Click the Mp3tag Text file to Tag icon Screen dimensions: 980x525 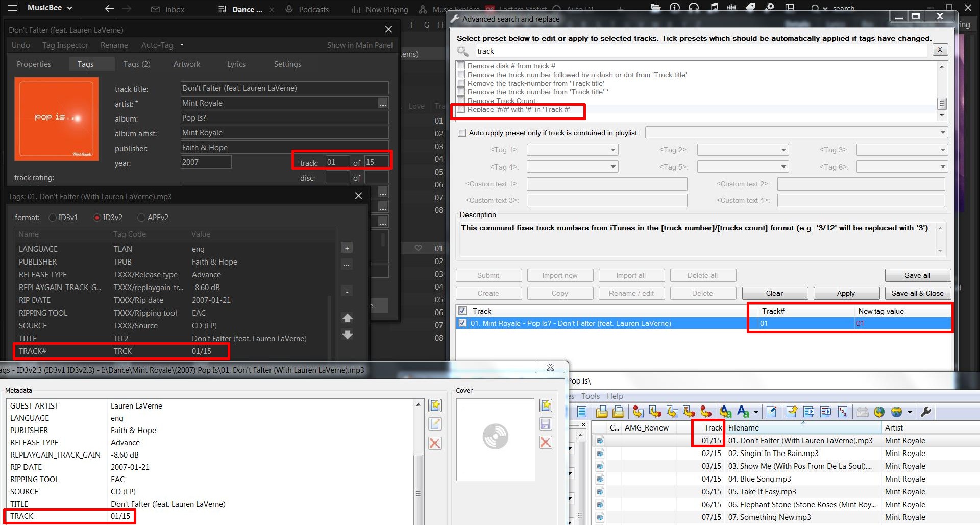point(689,412)
